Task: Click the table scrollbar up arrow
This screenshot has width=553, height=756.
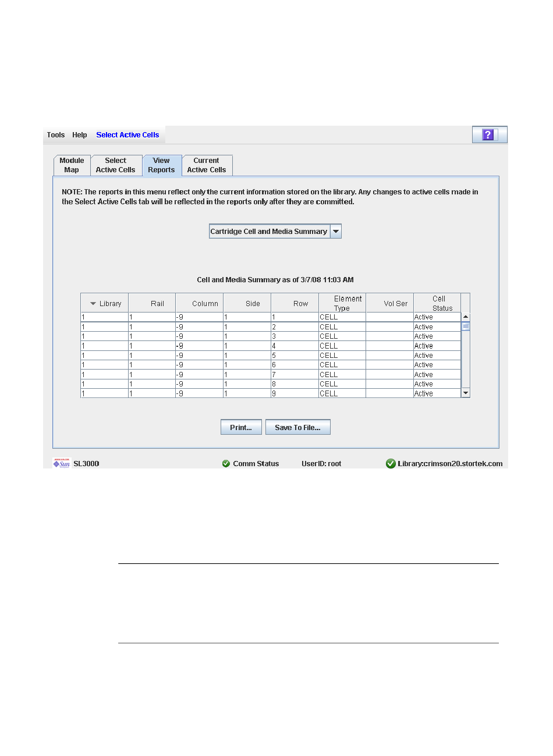Action: click(x=465, y=317)
